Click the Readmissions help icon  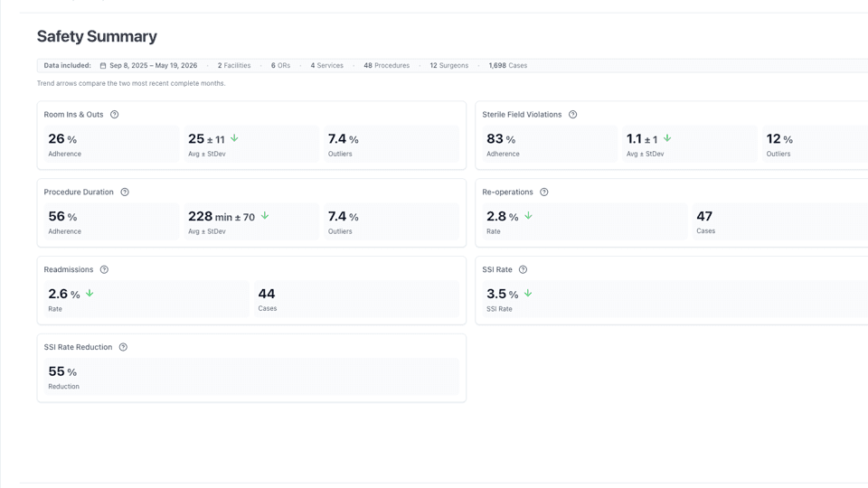pos(104,269)
